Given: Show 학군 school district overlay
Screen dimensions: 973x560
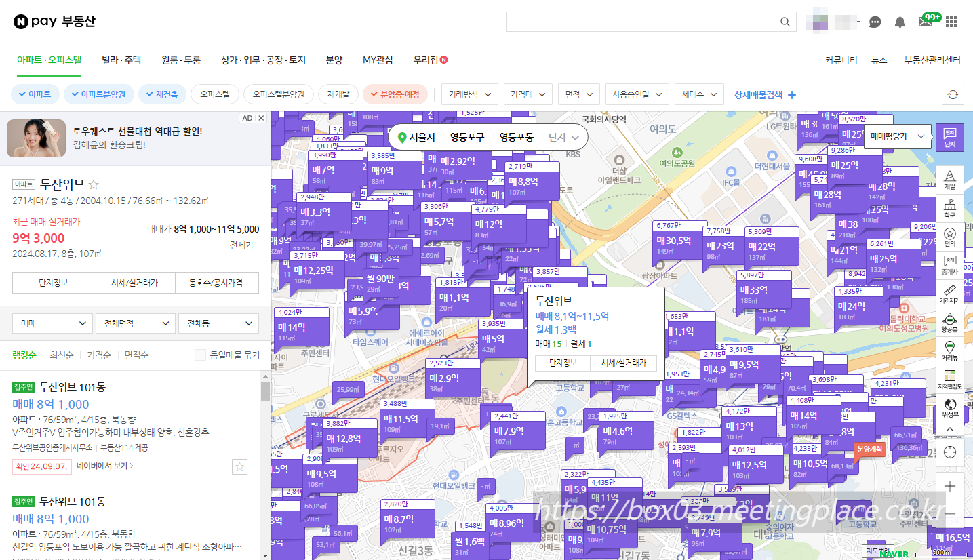Looking at the screenshot, I should tap(949, 209).
